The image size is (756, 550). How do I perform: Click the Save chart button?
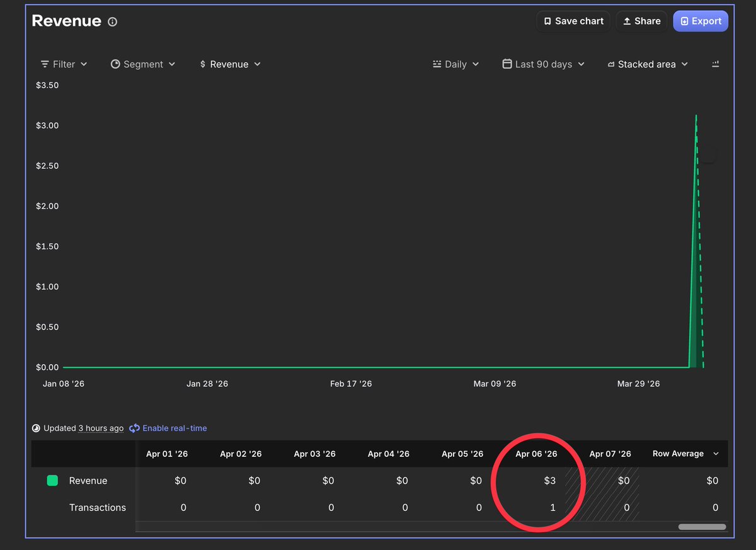tap(573, 21)
